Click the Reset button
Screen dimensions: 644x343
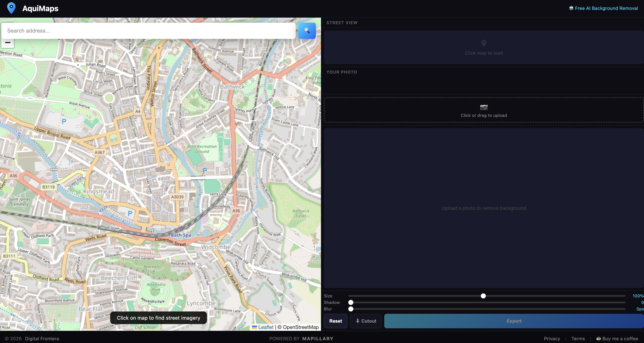335,321
